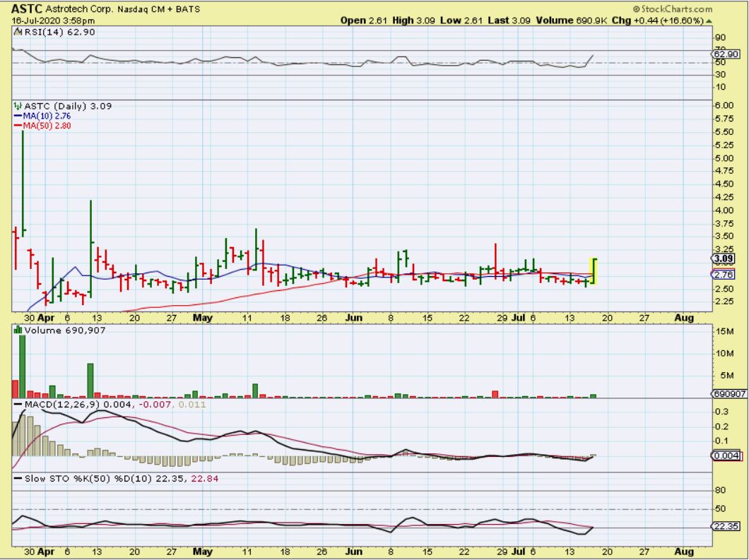
Task: Click the price bars icon beside ASTC (Daily)
Action: [18, 106]
